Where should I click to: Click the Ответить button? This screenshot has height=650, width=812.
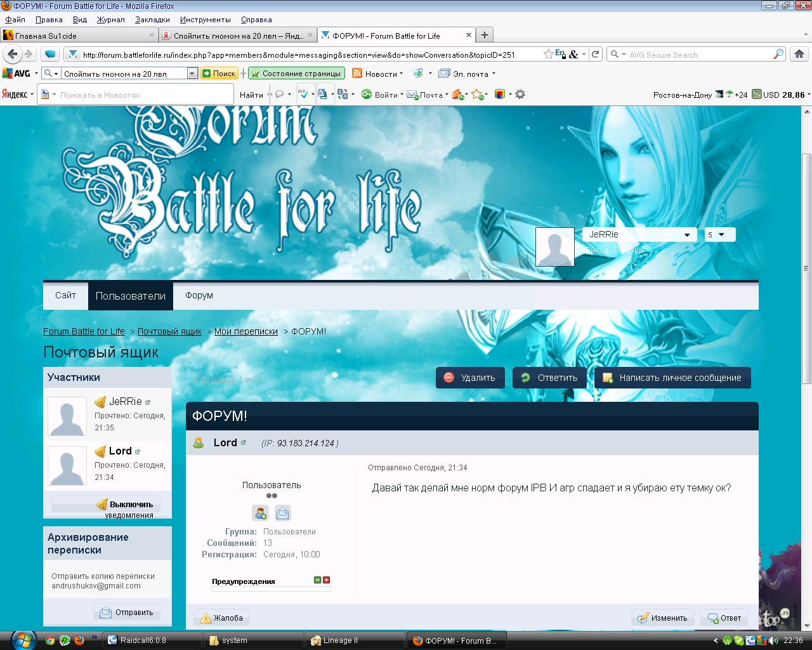click(549, 378)
